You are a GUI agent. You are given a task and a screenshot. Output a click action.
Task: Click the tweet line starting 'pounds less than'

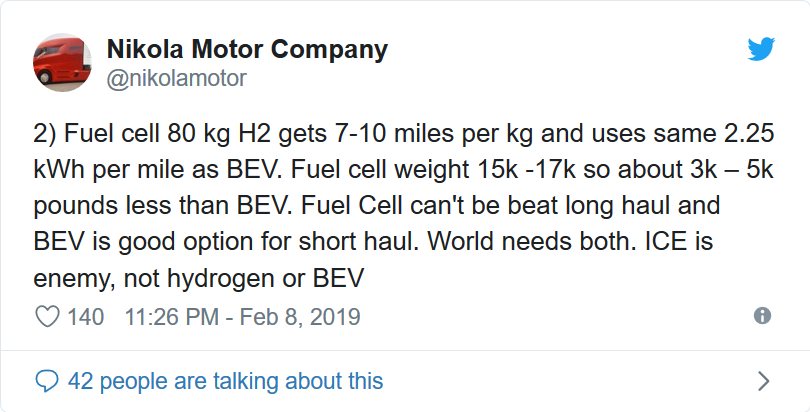(377, 205)
